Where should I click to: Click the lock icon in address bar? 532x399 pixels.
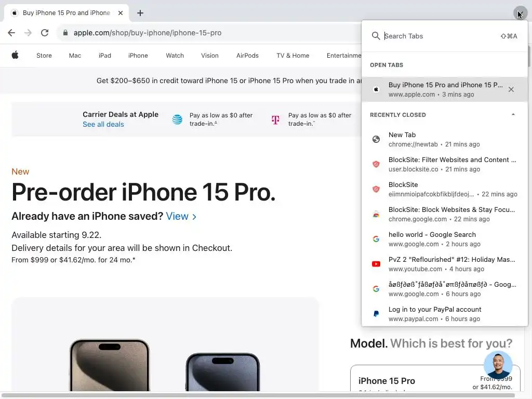point(65,33)
